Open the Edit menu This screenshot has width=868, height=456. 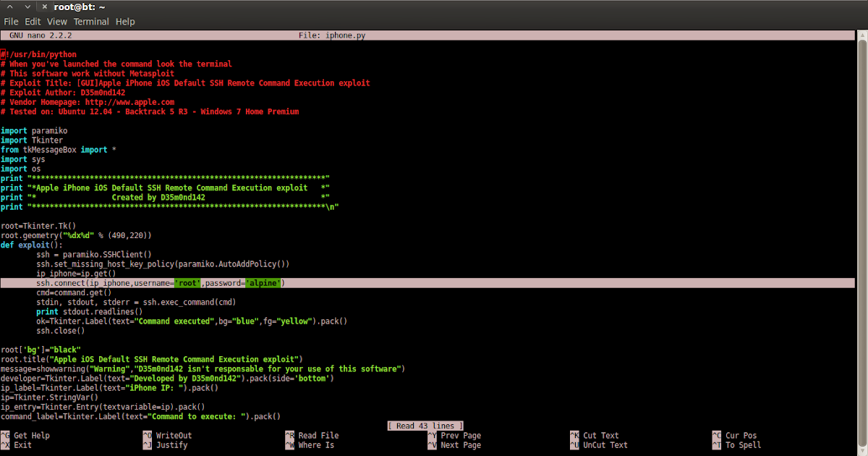pos(33,22)
